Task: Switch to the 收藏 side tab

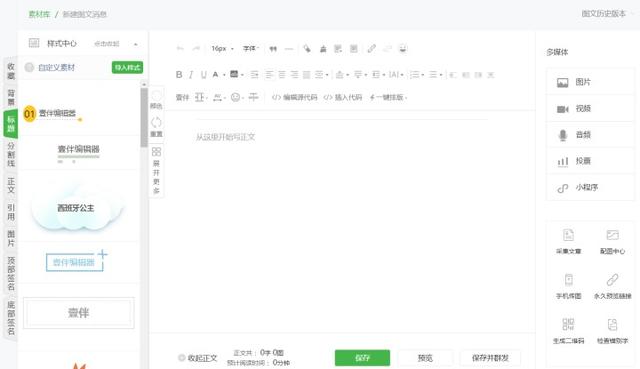Action: [11, 71]
